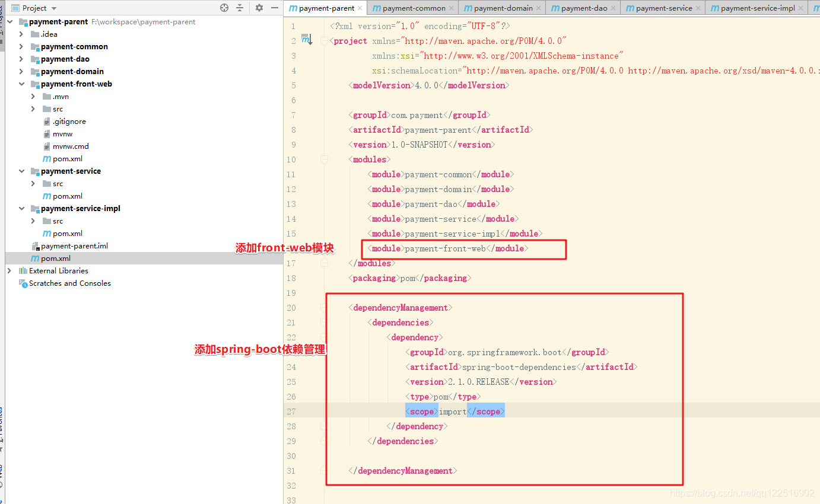Close the payment-domain editor tab
Screen dimensions: 820x504
click(538, 8)
